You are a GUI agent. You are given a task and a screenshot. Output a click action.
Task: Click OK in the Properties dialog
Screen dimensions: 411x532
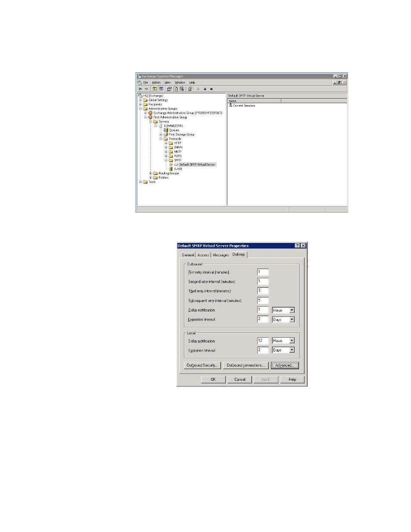tap(213, 380)
